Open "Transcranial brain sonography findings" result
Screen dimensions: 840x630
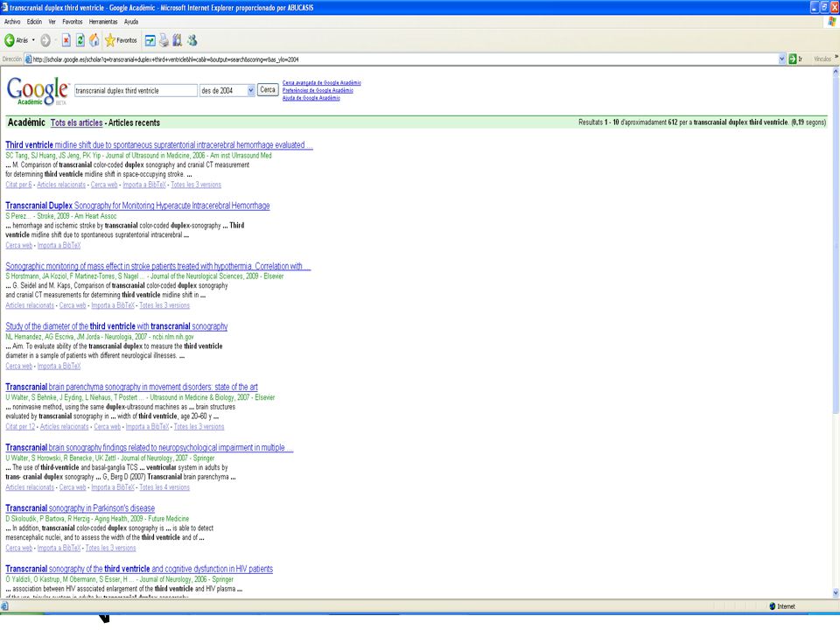(150, 447)
